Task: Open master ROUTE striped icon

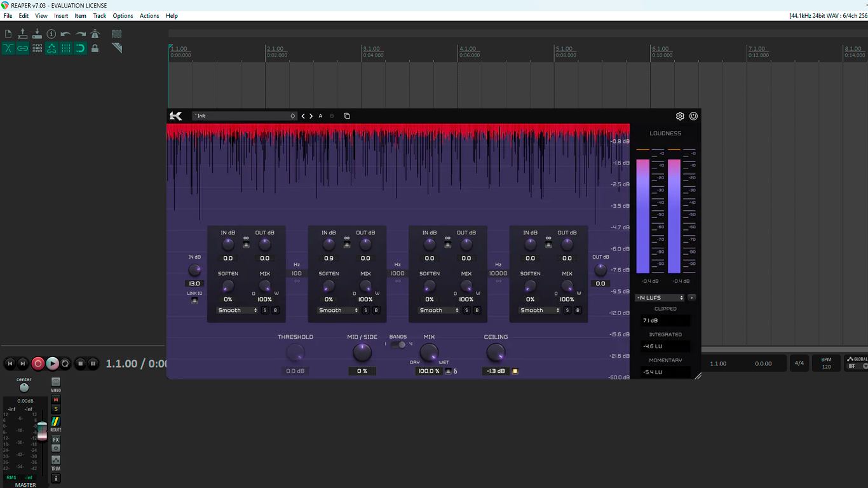Action: [x=56, y=421]
